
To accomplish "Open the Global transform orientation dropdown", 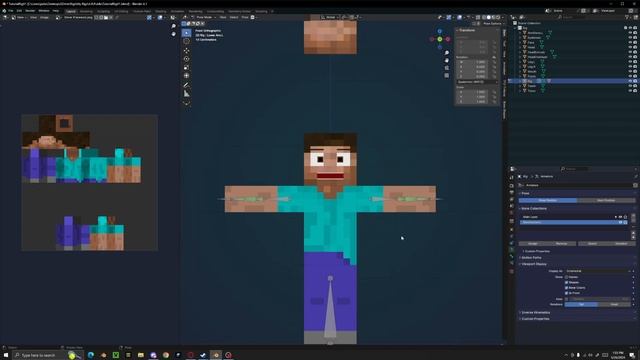I will [330, 17].
